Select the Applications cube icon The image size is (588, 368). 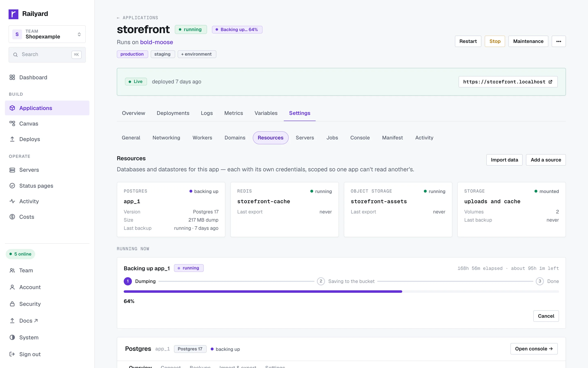12,108
